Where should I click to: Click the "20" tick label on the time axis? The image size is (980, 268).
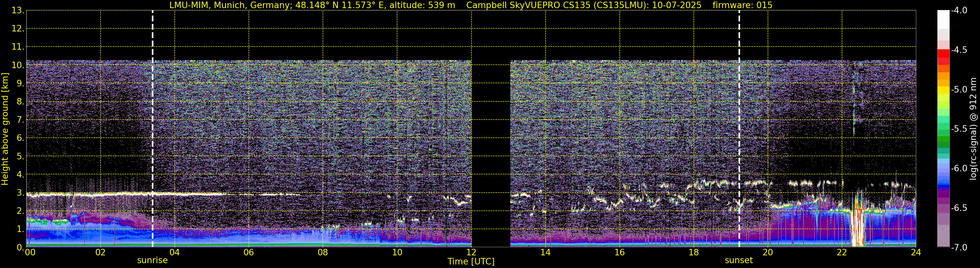pos(768,252)
